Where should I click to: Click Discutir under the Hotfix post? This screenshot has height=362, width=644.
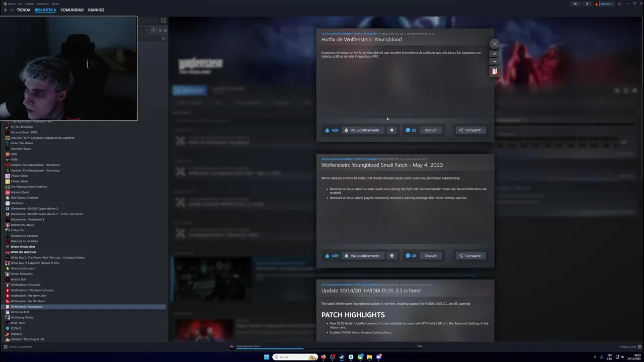431,130
